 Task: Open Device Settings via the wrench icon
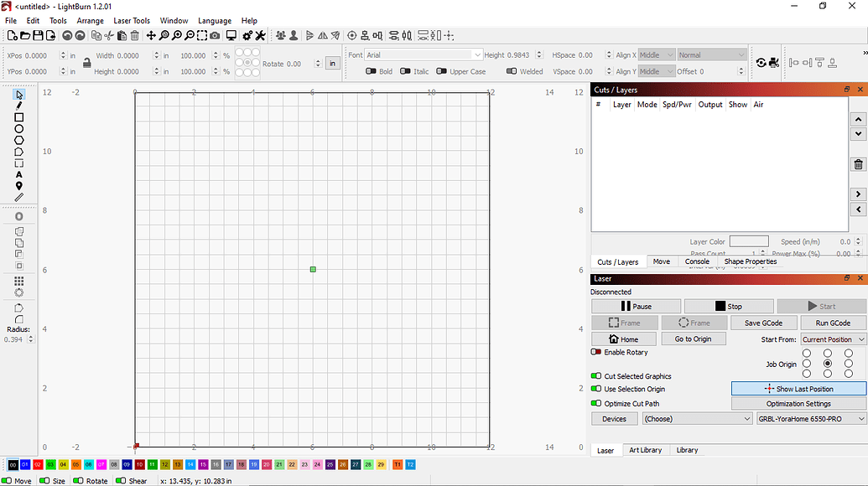click(261, 35)
